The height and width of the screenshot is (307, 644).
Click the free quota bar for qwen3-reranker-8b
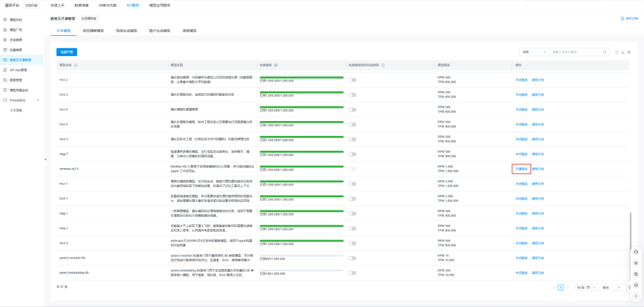click(301, 255)
